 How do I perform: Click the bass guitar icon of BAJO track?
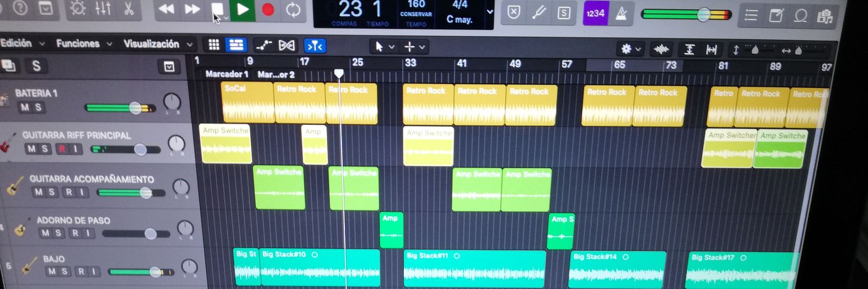tap(29, 265)
